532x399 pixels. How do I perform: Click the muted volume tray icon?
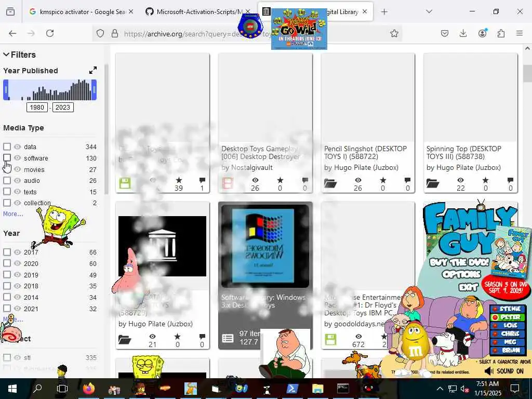coord(464,389)
